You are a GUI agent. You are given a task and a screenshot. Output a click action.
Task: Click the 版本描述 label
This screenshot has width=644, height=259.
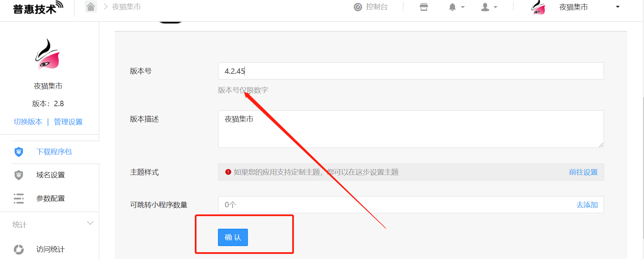(144, 119)
